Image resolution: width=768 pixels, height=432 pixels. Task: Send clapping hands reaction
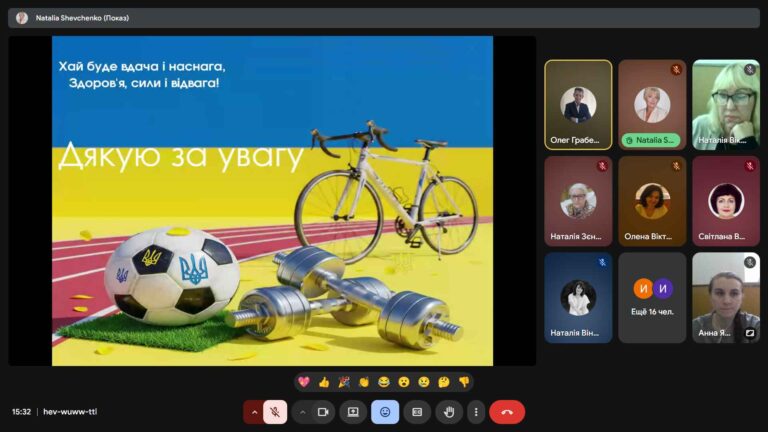coord(364,382)
